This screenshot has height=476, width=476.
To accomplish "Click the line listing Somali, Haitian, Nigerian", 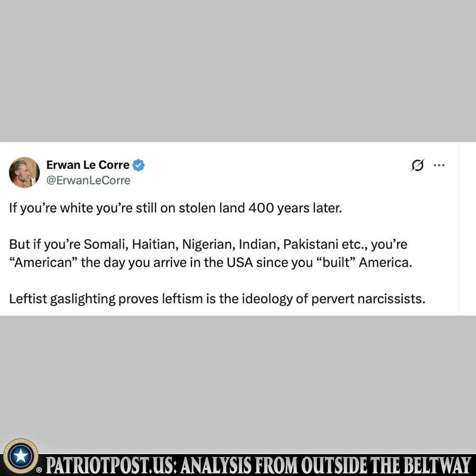I will tap(208, 245).
